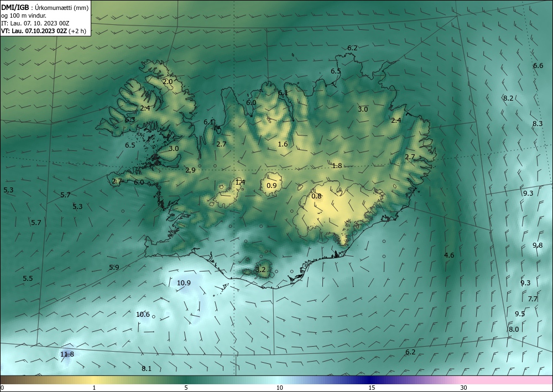Click the legend tick label 1

coord(94,388)
